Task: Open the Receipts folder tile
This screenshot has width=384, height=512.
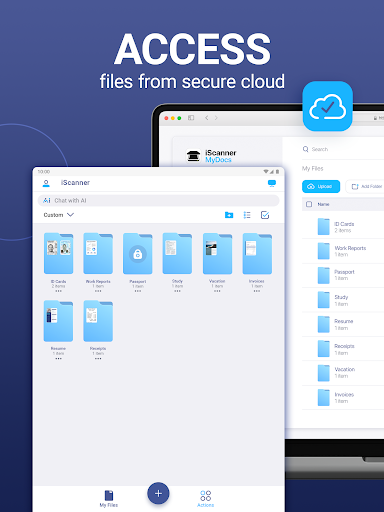Action: coord(98,321)
